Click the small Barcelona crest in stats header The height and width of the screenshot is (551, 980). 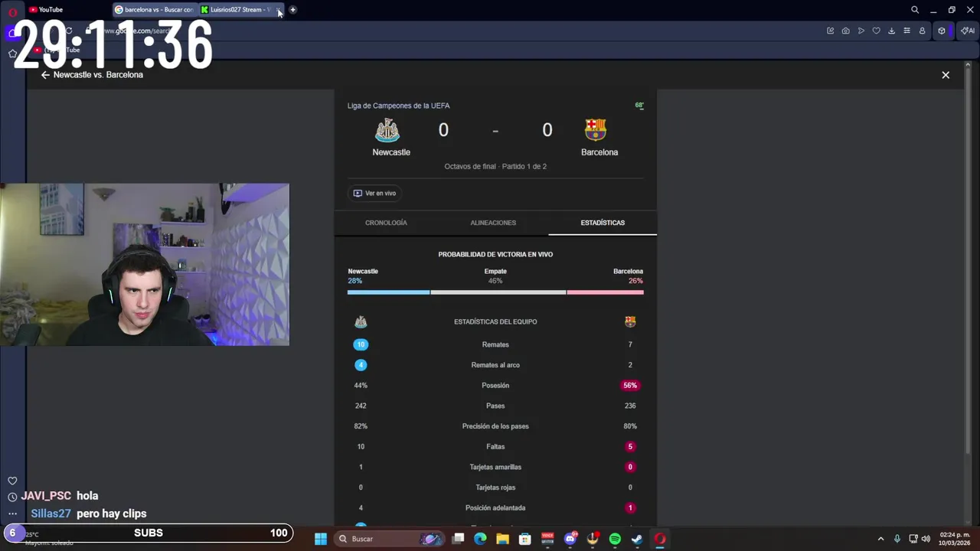630,322
